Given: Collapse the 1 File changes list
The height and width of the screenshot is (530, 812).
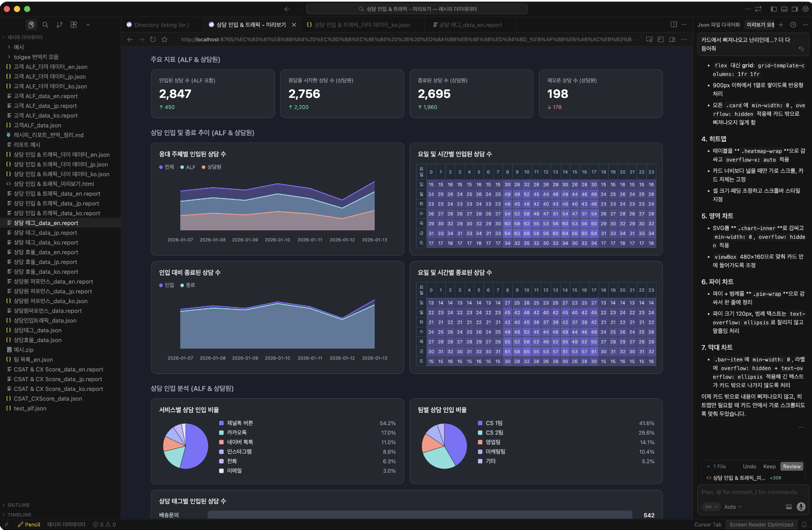Looking at the screenshot, I should (709, 467).
